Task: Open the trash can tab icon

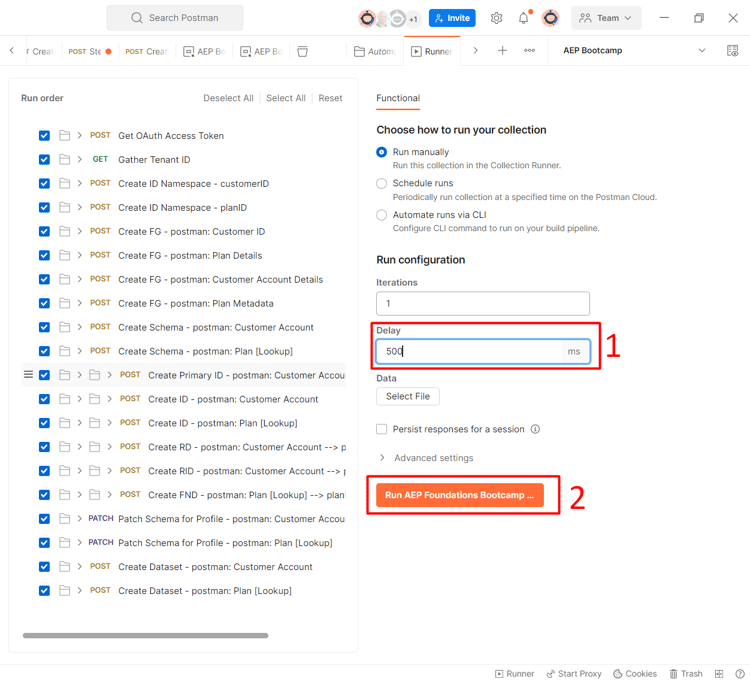Action: pos(302,51)
